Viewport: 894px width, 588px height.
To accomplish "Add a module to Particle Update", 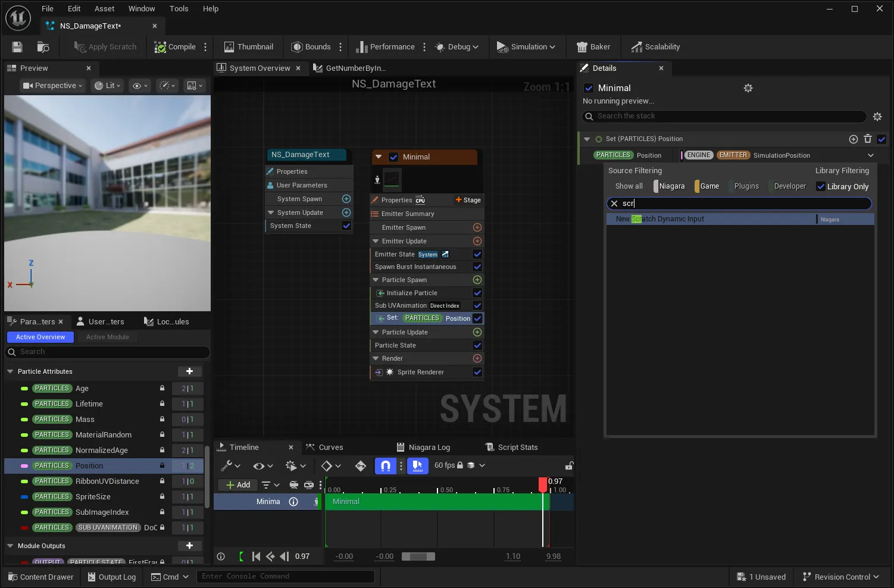I will tap(477, 332).
